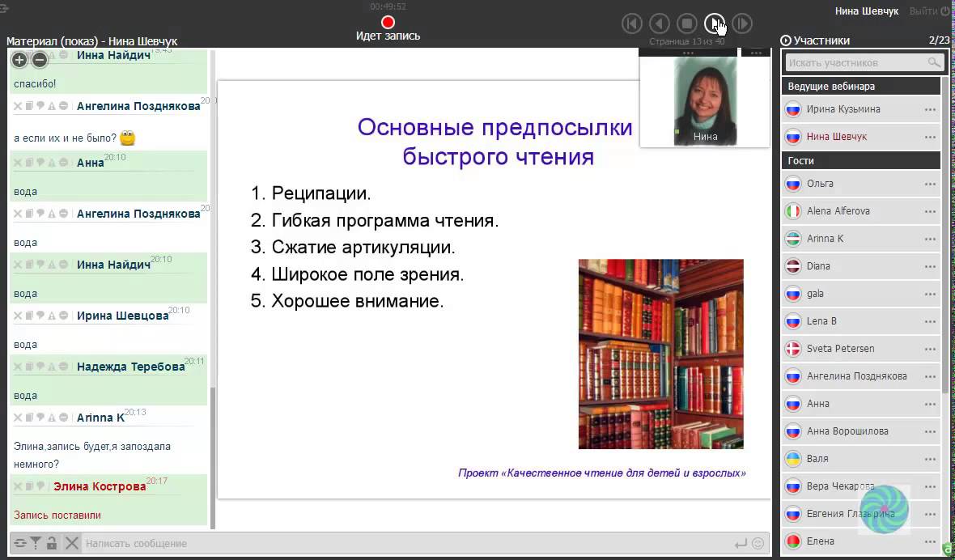Open options menu for Нина Шевчук
Viewport: 955px width, 560px height.
pyautogui.click(x=930, y=137)
